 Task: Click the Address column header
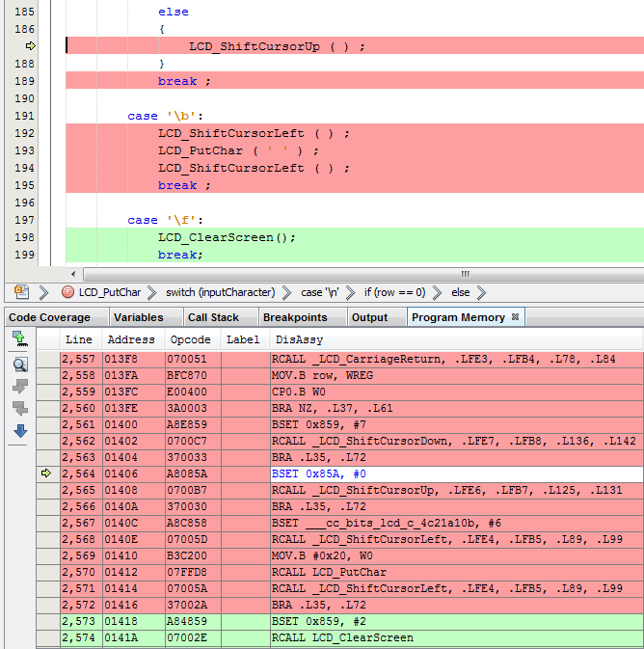coord(133,339)
